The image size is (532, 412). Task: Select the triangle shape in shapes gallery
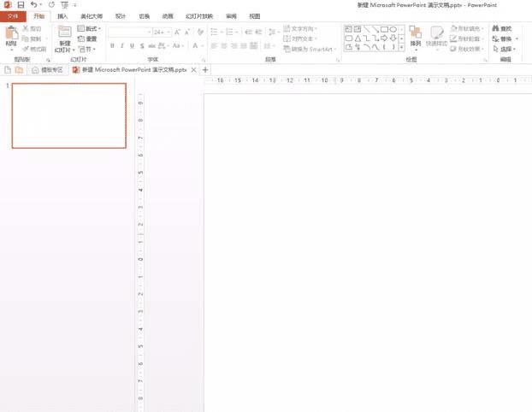click(358, 38)
